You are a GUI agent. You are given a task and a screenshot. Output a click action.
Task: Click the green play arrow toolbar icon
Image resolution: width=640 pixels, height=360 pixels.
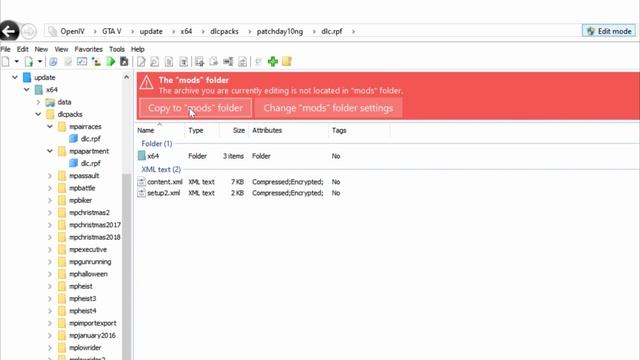coord(111,62)
